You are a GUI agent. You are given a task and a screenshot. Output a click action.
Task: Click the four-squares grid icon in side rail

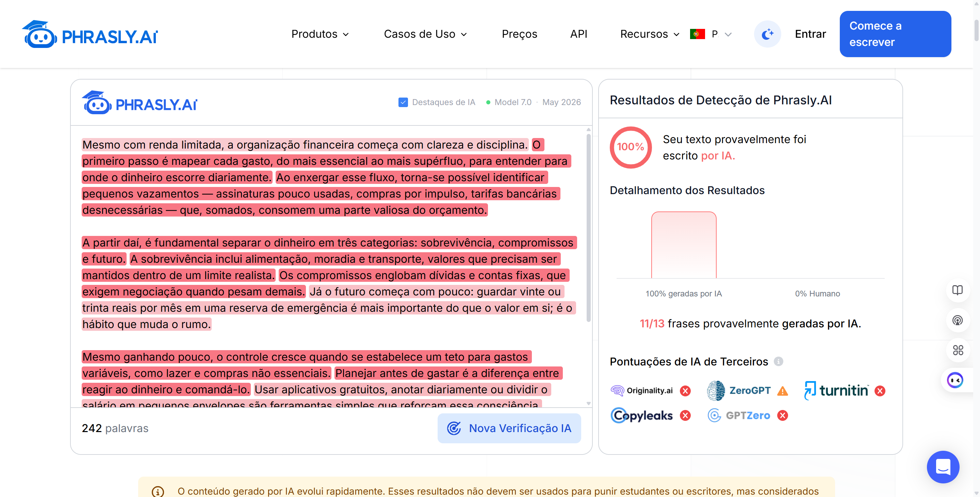[957, 350]
